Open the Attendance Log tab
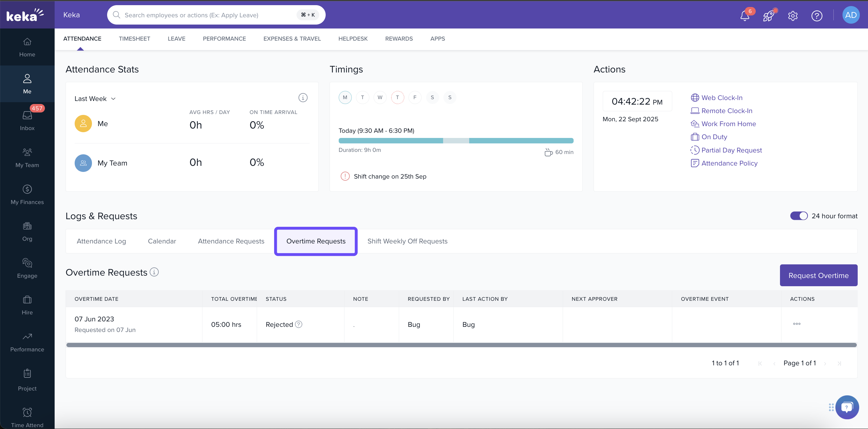This screenshot has width=868, height=429. pos(101,241)
